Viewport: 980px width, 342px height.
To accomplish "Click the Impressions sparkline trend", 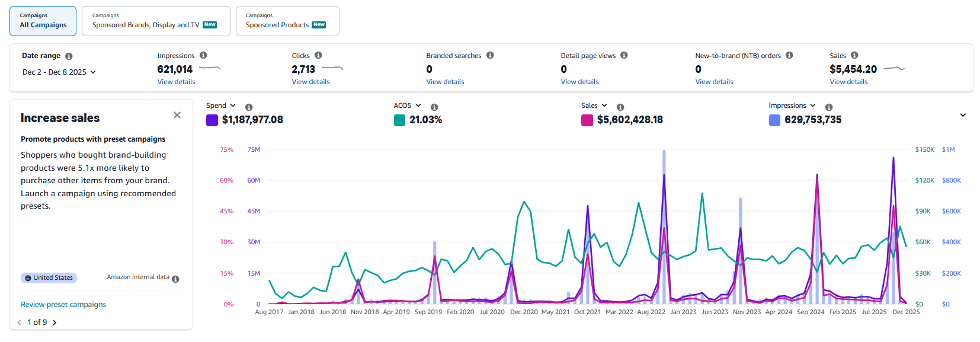I will 210,69.
